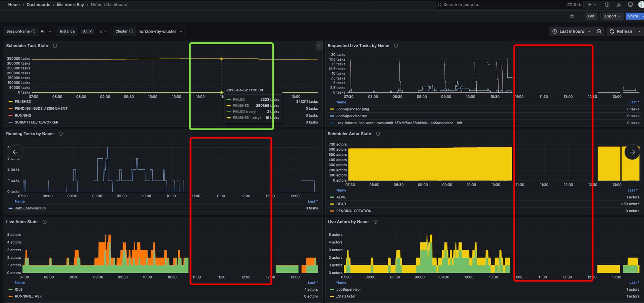Screen dimensions: 644x303
Task: Navigate to Home breadcrumb
Action: pyautogui.click(x=14, y=5)
